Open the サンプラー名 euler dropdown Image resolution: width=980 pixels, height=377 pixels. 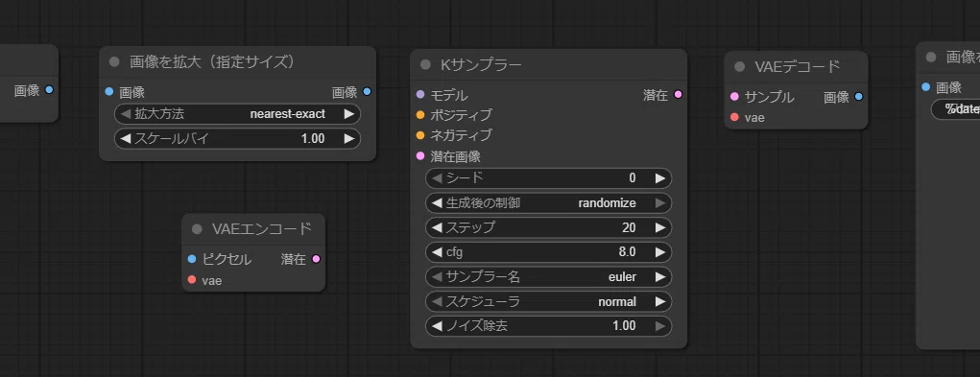click(549, 276)
